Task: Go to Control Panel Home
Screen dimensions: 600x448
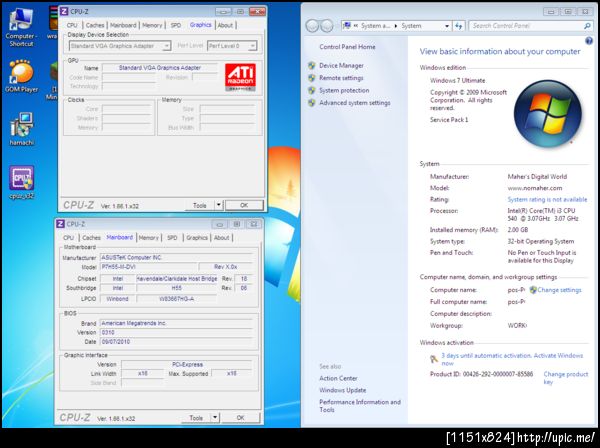Action: [x=347, y=47]
